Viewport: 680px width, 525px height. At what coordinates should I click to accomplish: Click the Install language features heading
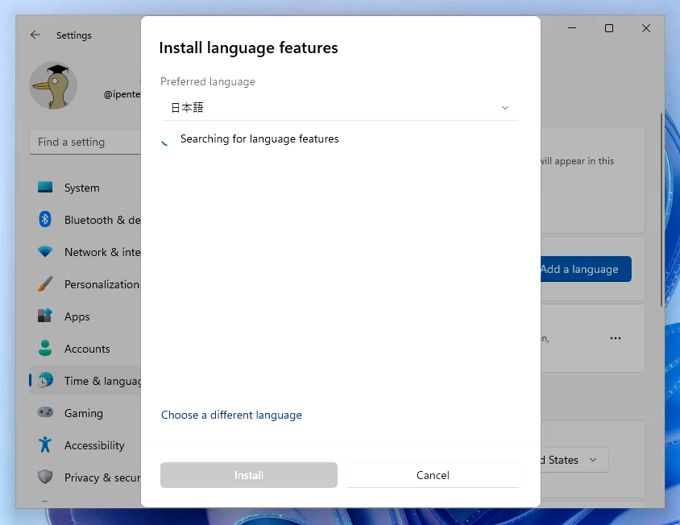248,48
